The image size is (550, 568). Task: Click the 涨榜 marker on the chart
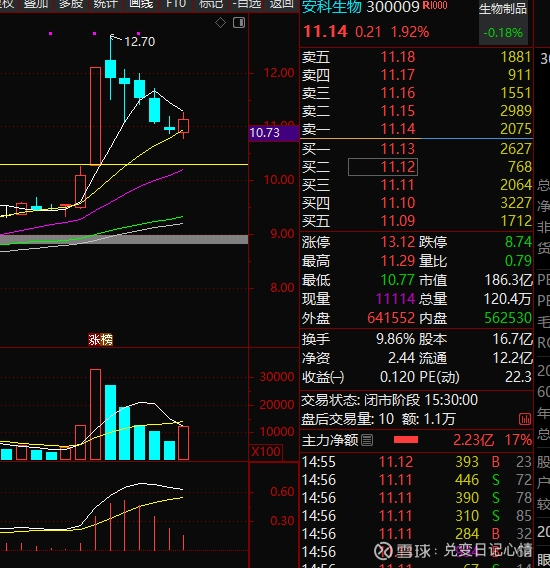click(x=100, y=339)
